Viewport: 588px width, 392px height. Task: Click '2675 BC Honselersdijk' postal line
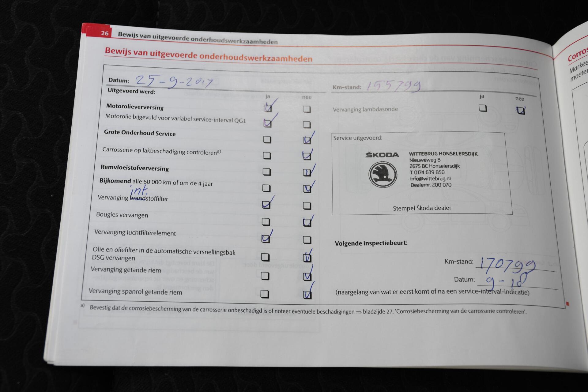(x=435, y=166)
